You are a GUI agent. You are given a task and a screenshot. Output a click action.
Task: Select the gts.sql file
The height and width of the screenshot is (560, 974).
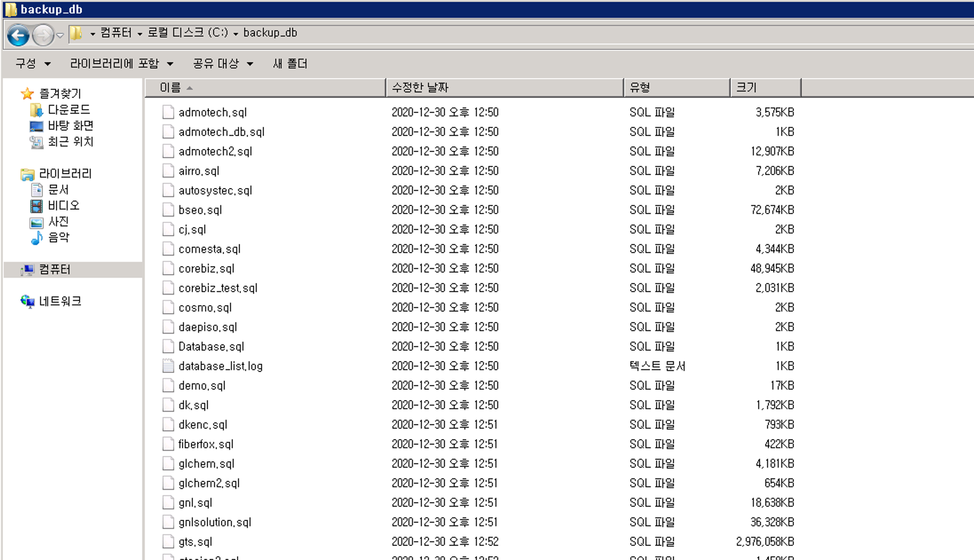(x=195, y=542)
